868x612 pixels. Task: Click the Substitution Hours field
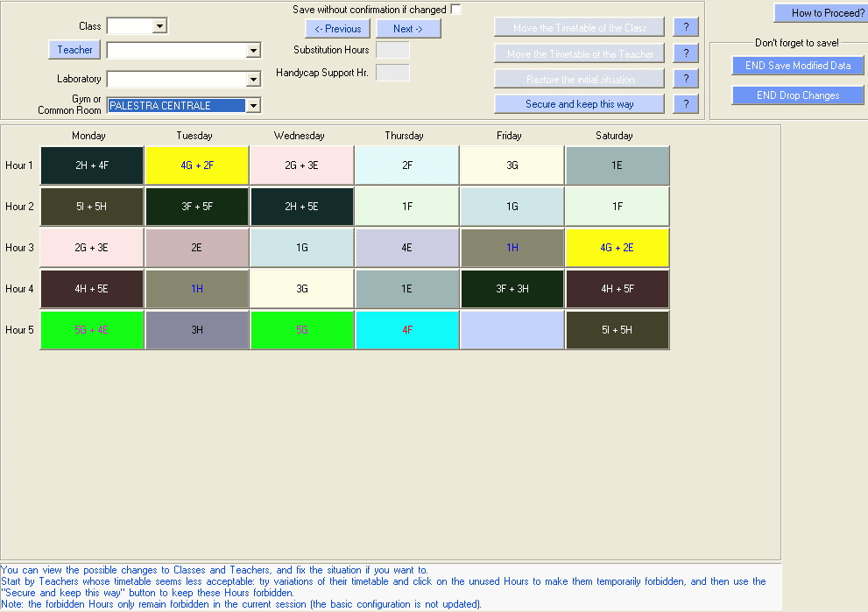(392, 50)
